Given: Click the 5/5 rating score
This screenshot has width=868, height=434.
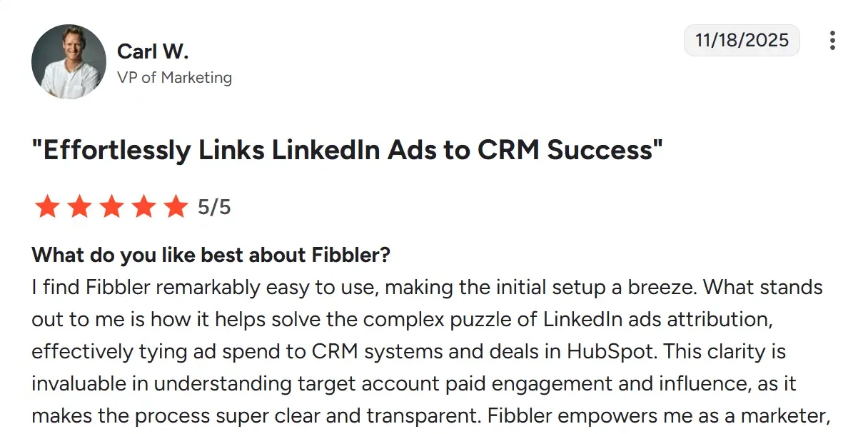Looking at the screenshot, I should tap(215, 208).
